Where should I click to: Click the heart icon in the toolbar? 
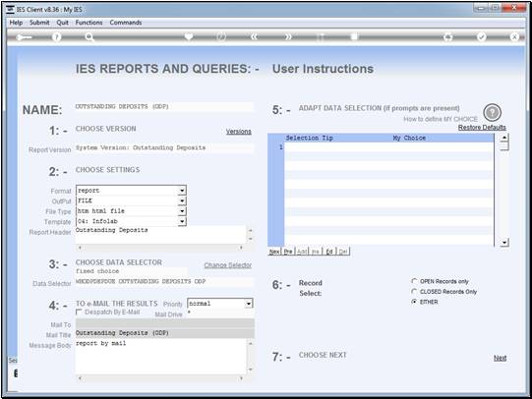(189, 36)
